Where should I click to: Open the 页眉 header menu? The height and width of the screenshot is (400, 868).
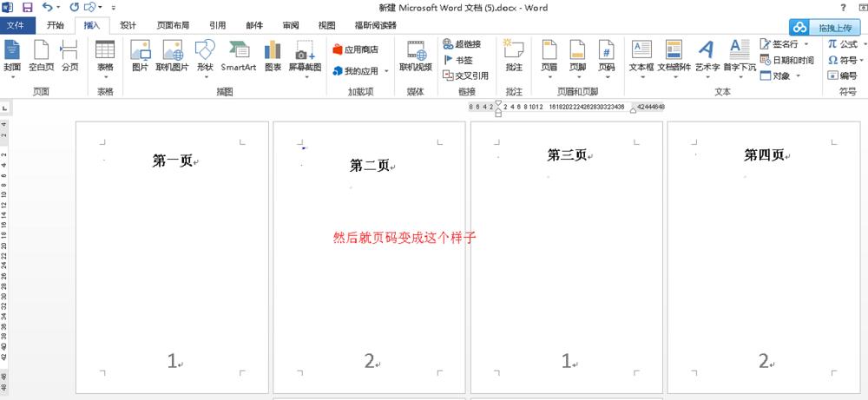(x=549, y=59)
